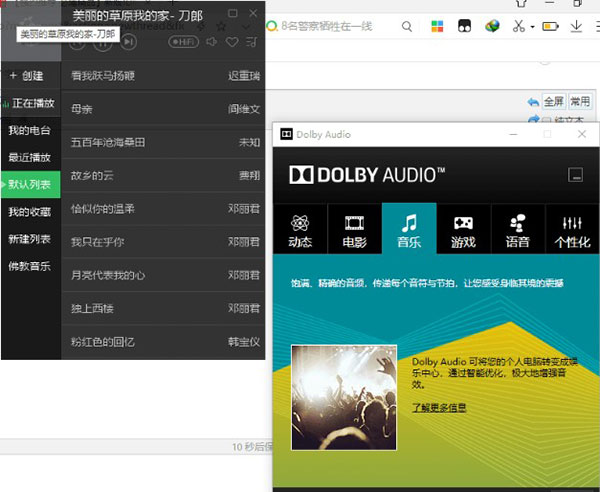Image resolution: width=600 pixels, height=492 pixels.
Task: Select Dolby 电影 profile tab
Action: pyautogui.click(x=354, y=229)
